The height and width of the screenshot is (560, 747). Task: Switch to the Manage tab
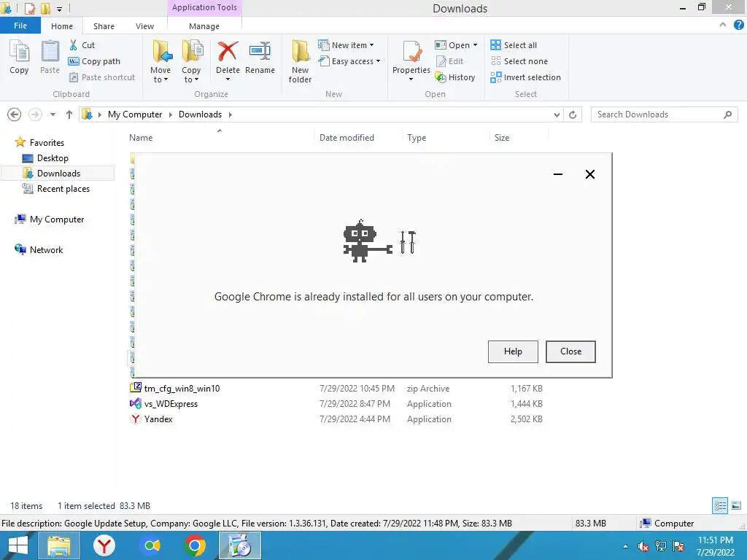(204, 26)
